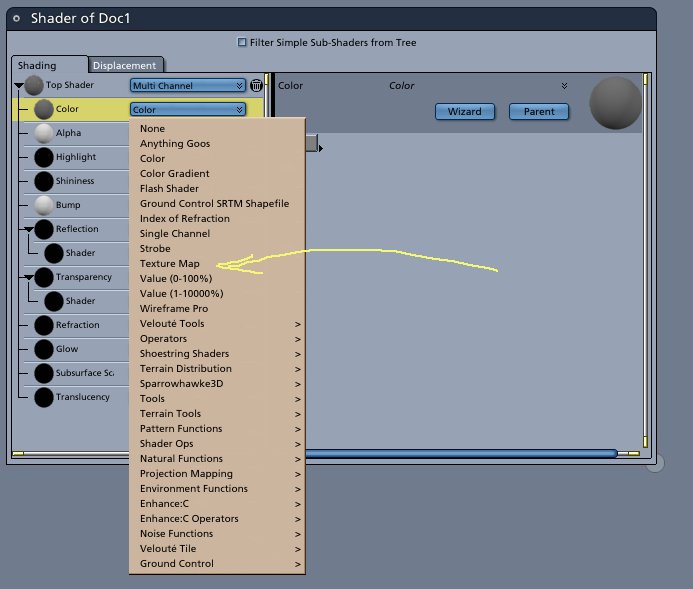Enable Filter Simple Sub-Shaders from Tree checkbox
Screen dimensions: 693x589
click(x=242, y=42)
